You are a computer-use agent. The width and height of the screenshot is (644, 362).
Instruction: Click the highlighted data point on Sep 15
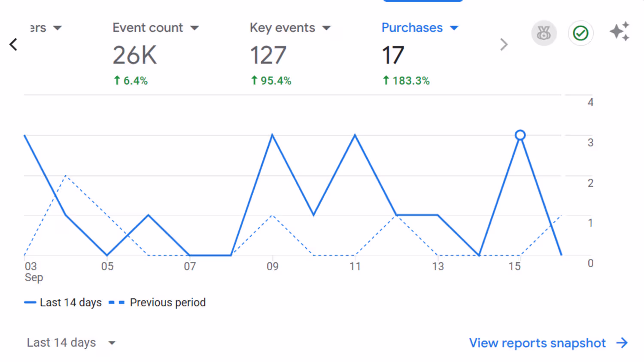[520, 135]
